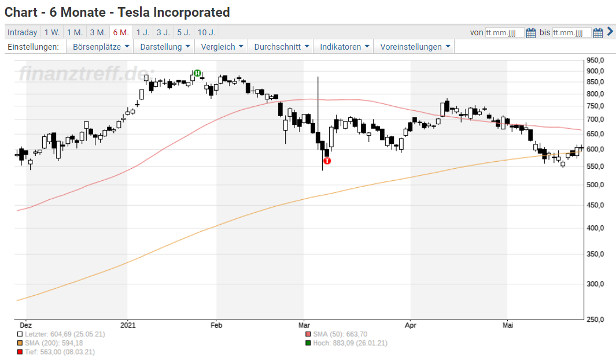Click the 'Letzter: 604,69 (25.05.21)' legend text
Viewport: 616px width, 364px height.
[65, 335]
